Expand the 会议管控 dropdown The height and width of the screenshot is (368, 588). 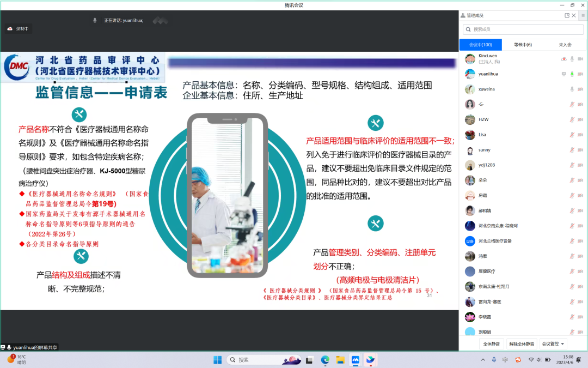(554, 344)
